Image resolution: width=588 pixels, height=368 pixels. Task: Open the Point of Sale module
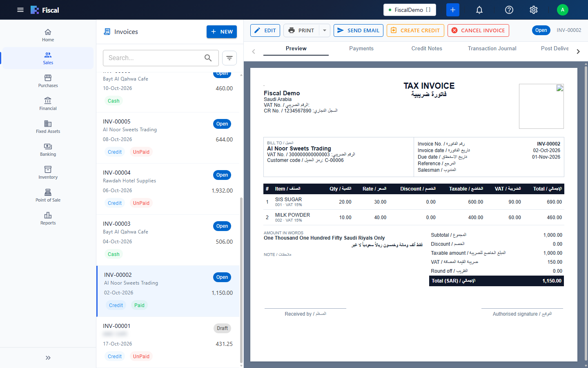(48, 195)
